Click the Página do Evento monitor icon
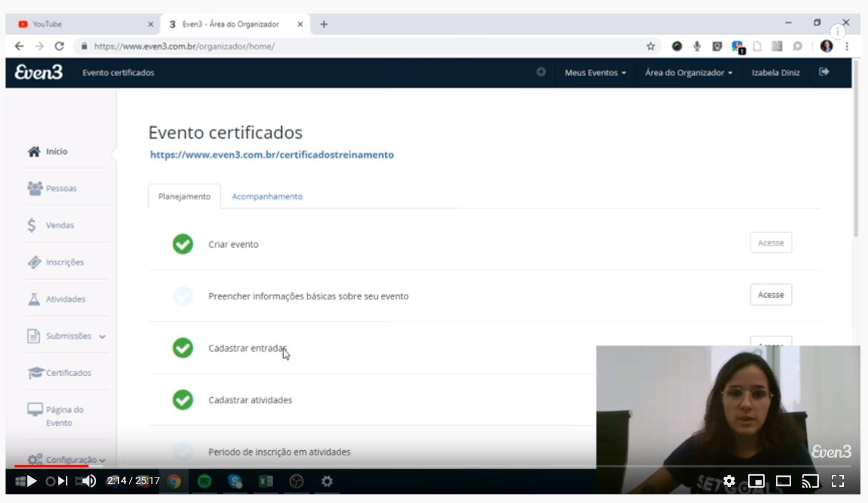This screenshot has width=868, height=503. coord(35,410)
